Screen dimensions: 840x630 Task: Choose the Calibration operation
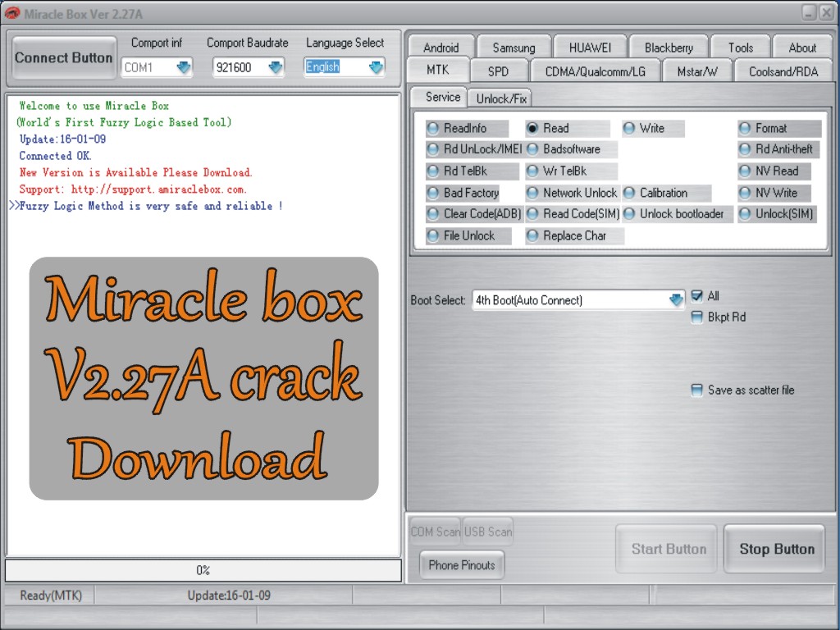coord(632,193)
